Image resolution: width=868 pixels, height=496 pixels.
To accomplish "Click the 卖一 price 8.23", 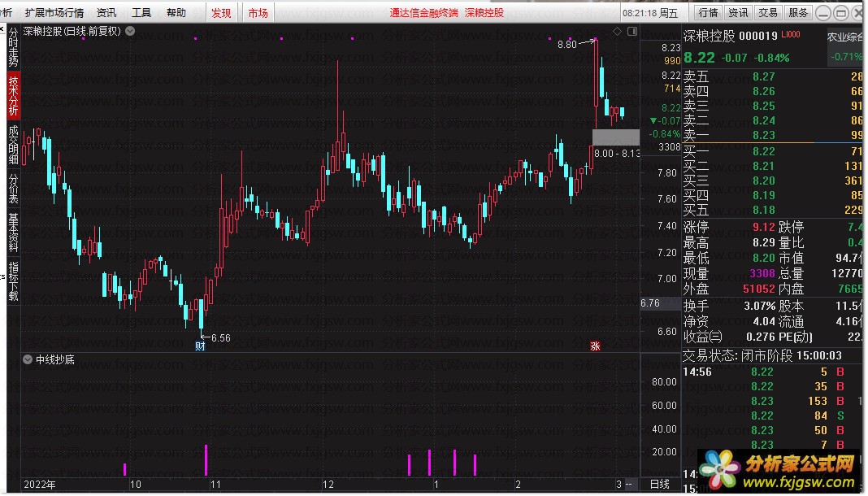I will 763,135.
